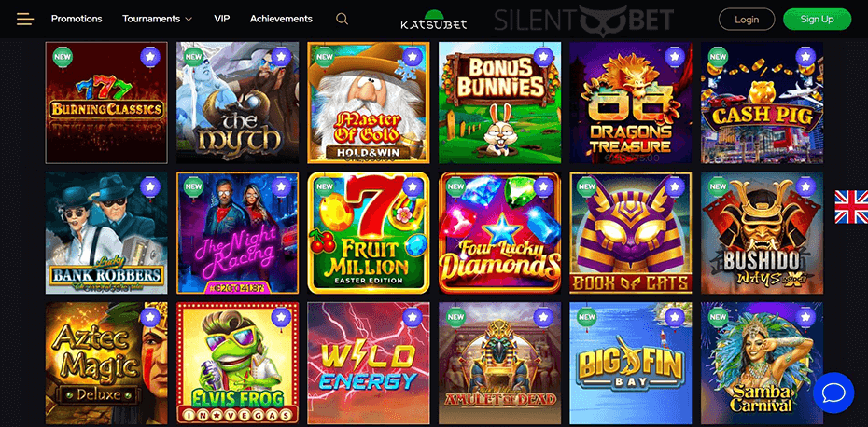Click the green Sign Up button
This screenshot has height=427, width=868.
817,20
